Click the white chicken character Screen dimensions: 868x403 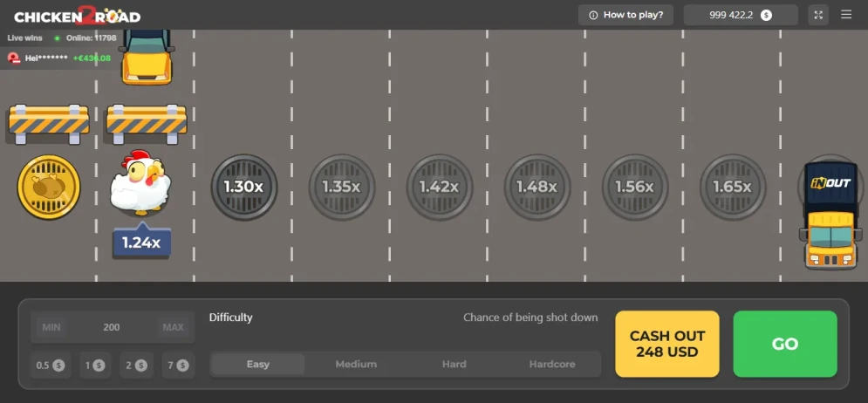(140, 181)
